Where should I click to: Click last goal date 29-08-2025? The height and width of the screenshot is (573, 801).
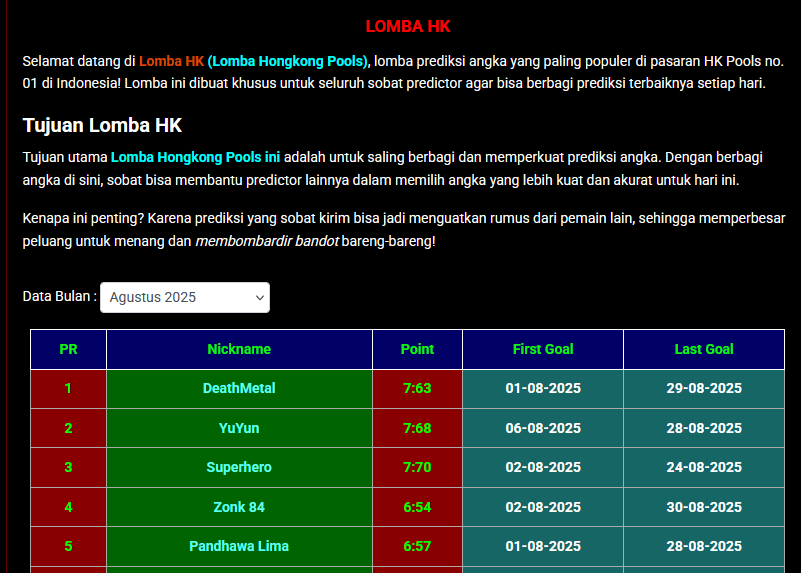pyautogui.click(x=704, y=389)
